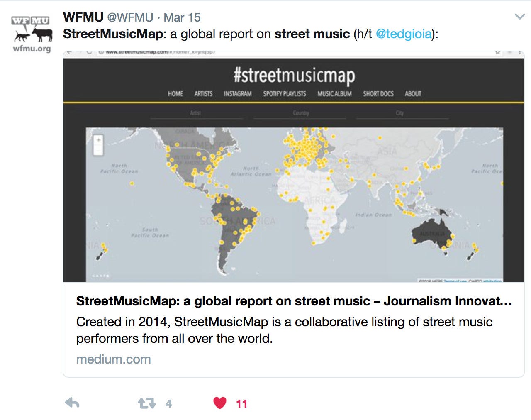
Task: Click the retweet count 4
Action: pyautogui.click(x=168, y=403)
